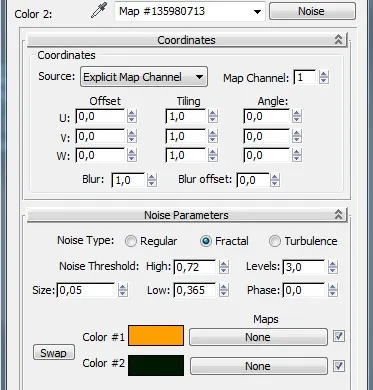Click the V Offset spinner arrows
Image resolution: width=373 pixels, height=390 pixels.
[132, 136]
